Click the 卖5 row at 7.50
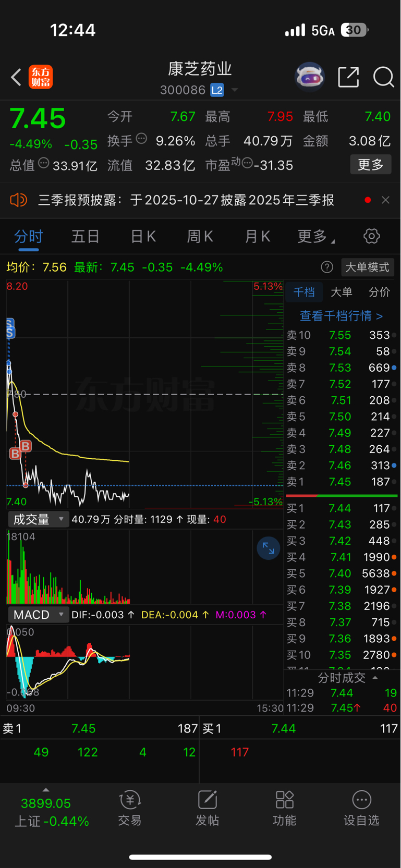The height and width of the screenshot is (868, 401). tap(342, 417)
